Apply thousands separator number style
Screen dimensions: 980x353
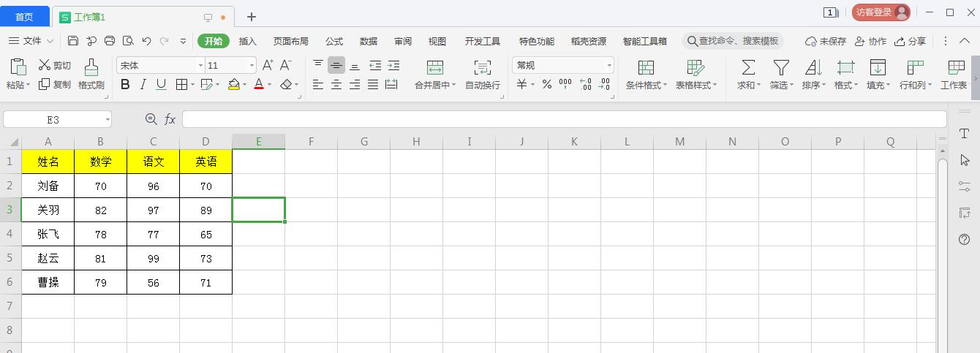(x=565, y=85)
